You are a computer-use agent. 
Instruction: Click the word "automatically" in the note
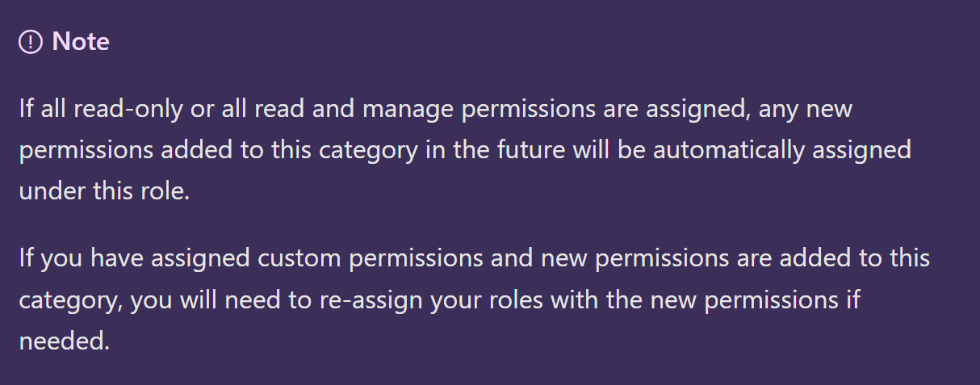pos(727,150)
